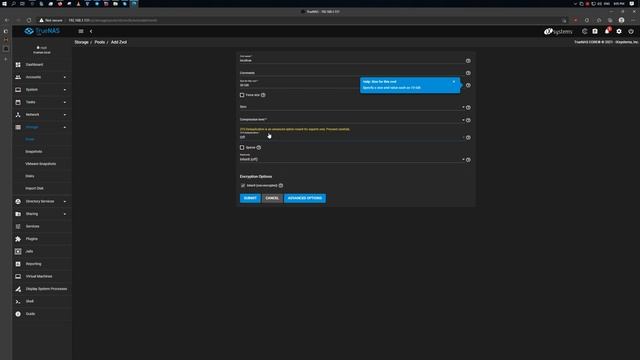The image size is (640, 360).
Task: Open Pools under Storage
Action: (30, 140)
